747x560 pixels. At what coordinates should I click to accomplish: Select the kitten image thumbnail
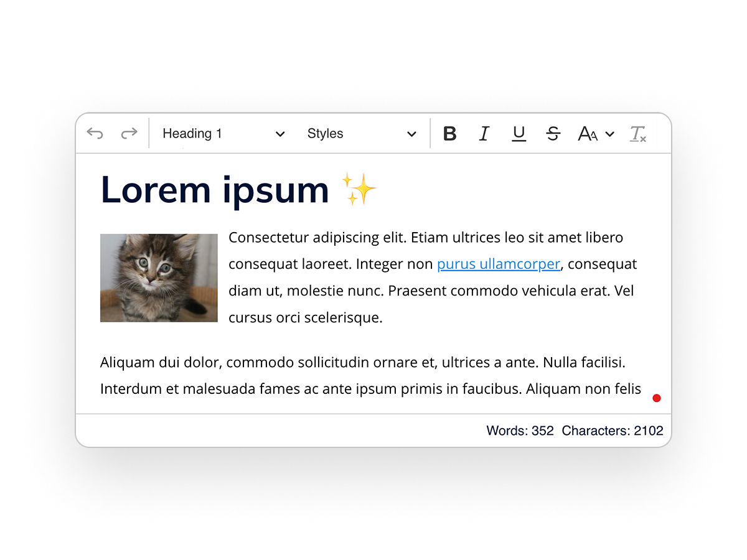click(x=159, y=278)
